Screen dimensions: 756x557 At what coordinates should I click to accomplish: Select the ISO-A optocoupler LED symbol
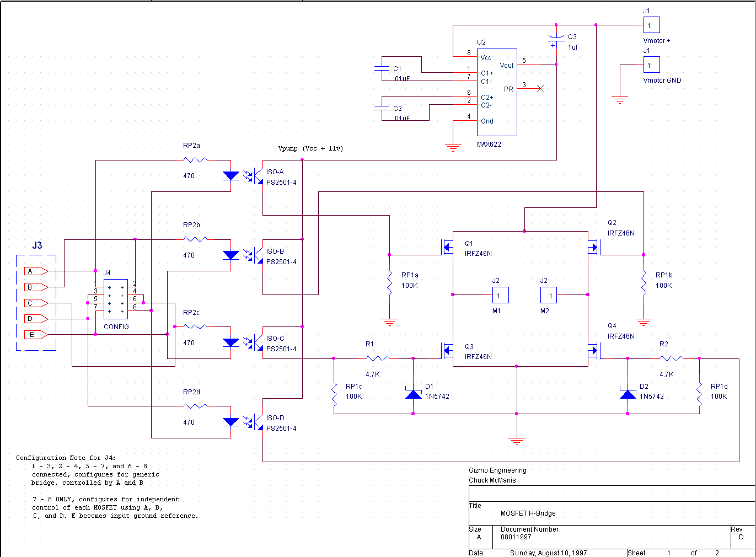coord(231,176)
